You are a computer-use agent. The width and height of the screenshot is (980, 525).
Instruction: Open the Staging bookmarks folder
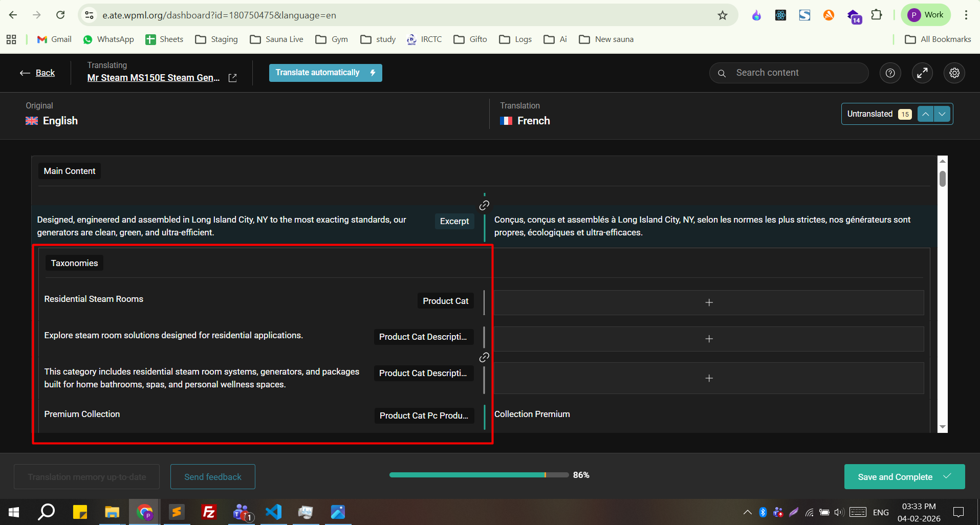tap(217, 39)
